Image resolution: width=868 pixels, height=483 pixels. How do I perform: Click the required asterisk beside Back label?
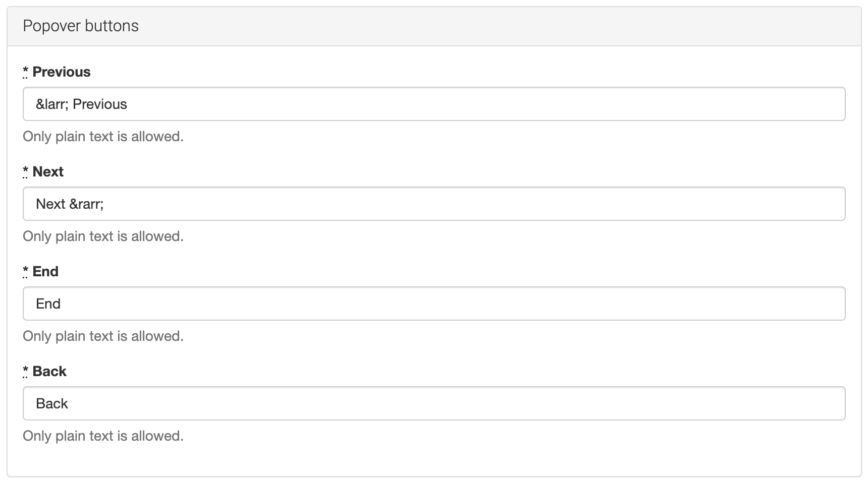click(x=26, y=372)
